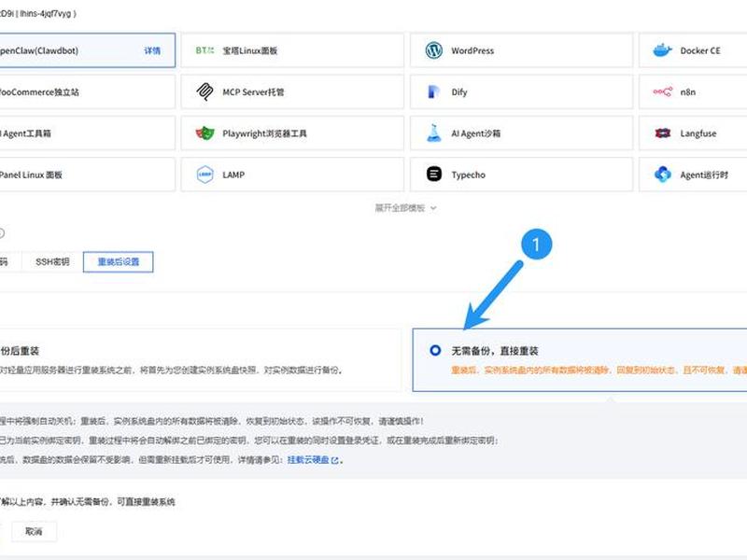Click the MCP Server托管 icon
Screen dimensions: 747x560
tap(204, 91)
